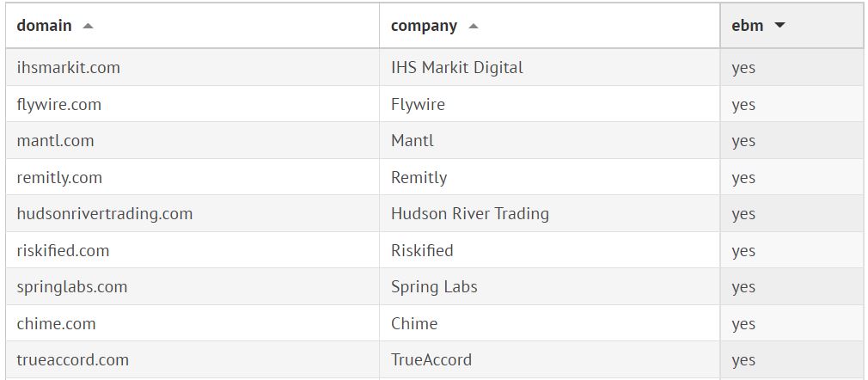Click the domain column header

(45, 26)
